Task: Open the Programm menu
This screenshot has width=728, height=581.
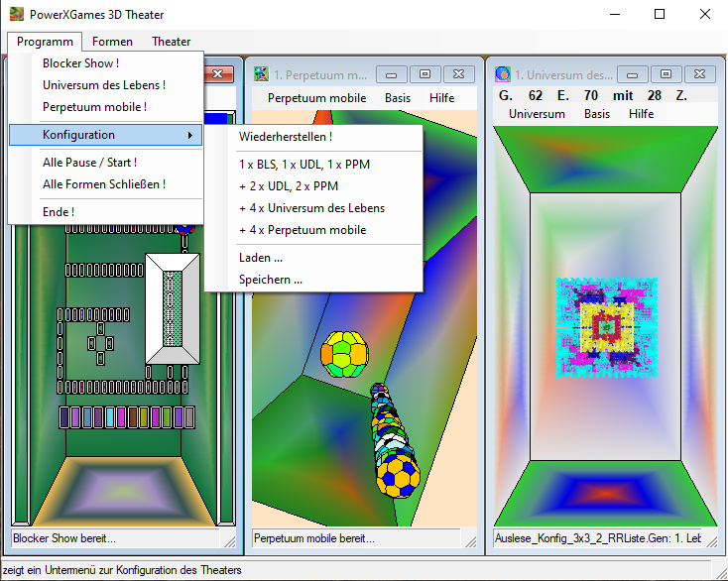Action: tap(45, 42)
